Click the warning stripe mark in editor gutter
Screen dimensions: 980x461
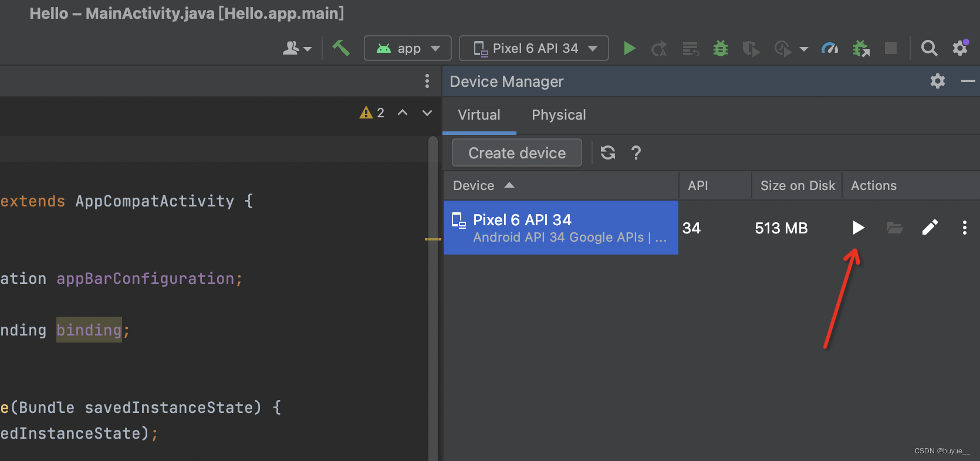point(433,239)
